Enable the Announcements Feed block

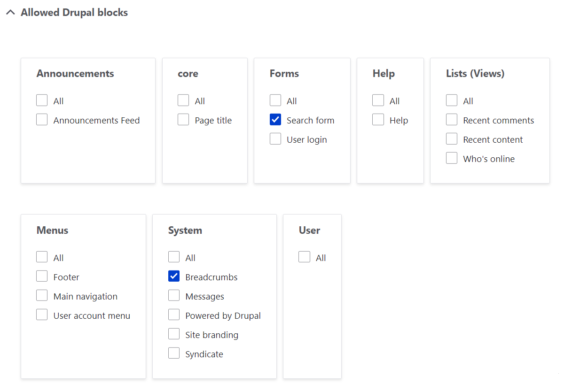42,119
